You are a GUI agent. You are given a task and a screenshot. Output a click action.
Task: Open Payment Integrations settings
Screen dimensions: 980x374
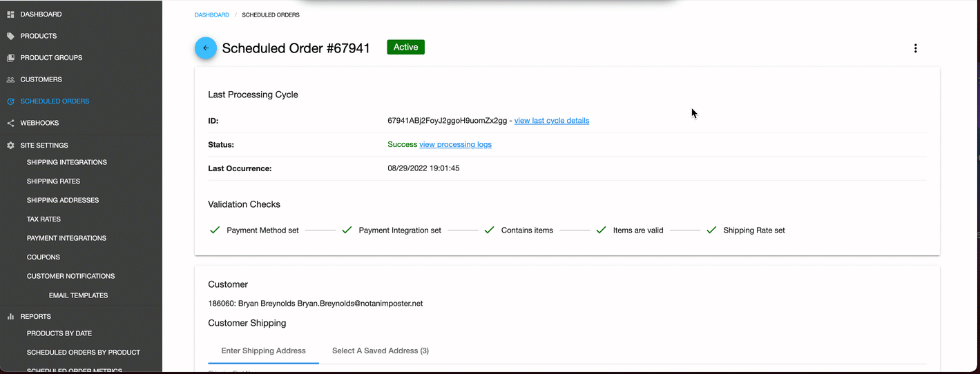coord(66,238)
